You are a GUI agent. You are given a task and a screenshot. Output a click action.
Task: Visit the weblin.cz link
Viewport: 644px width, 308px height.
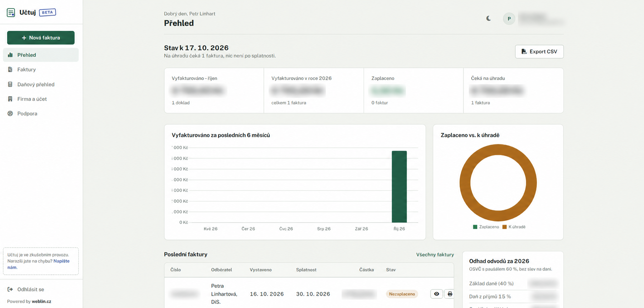pyautogui.click(x=42, y=301)
